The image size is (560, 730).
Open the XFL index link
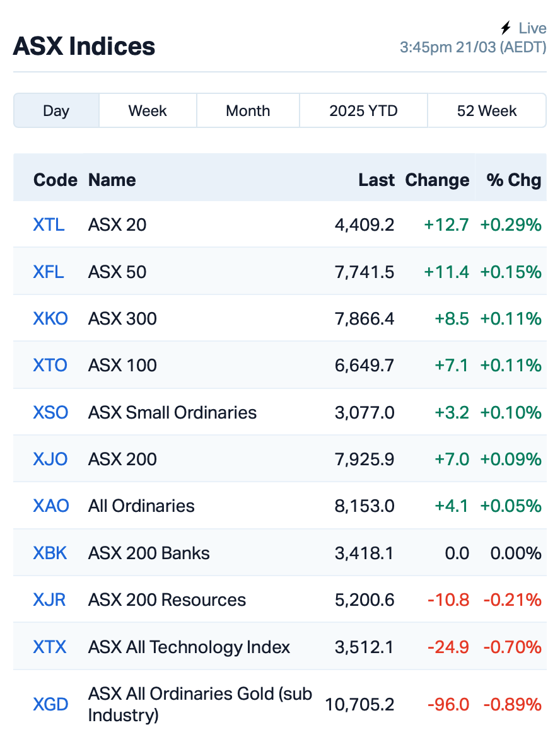click(49, 272)
